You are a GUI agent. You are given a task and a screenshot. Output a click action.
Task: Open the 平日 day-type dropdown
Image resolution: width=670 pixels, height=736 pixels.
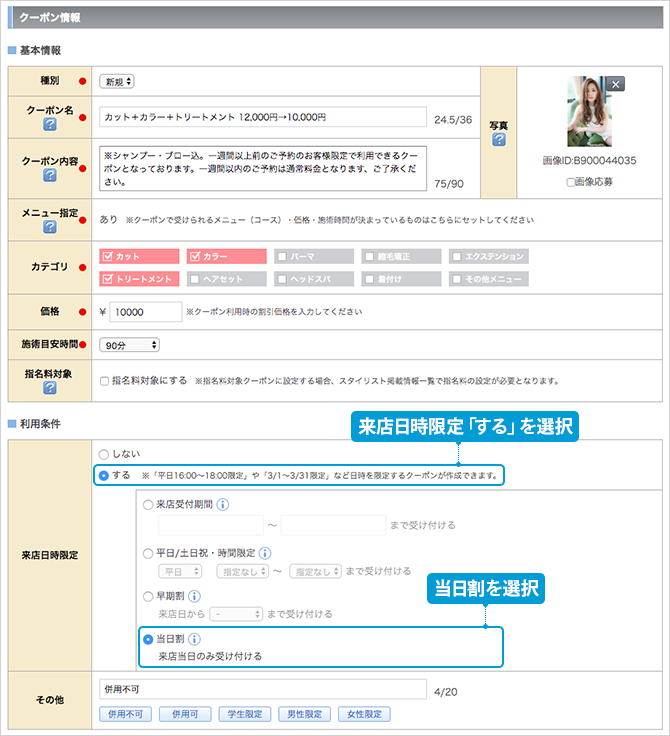(180, 572)
